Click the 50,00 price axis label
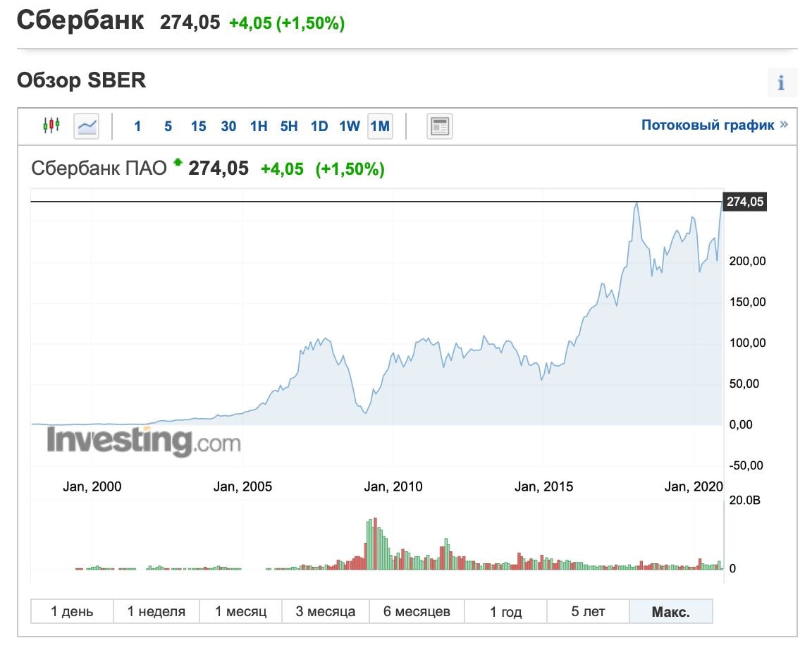812x650 pixels. [x=744, y=384]
